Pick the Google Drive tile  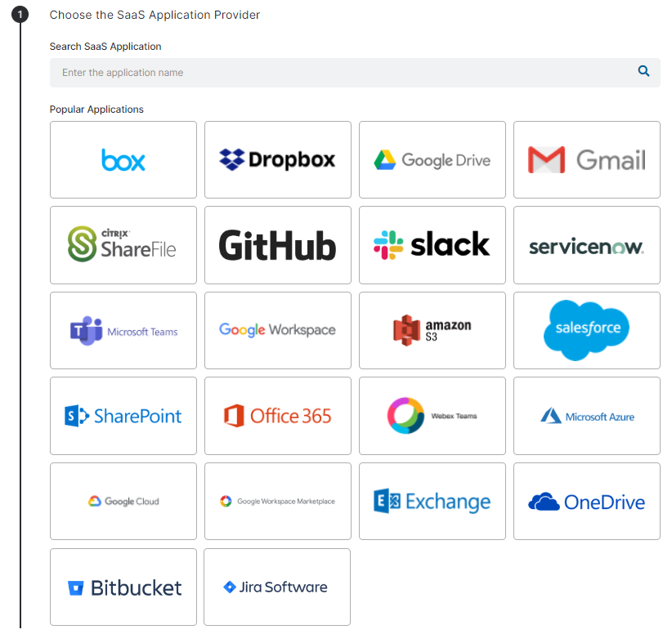pyautogui.click(x=432, y=159)
